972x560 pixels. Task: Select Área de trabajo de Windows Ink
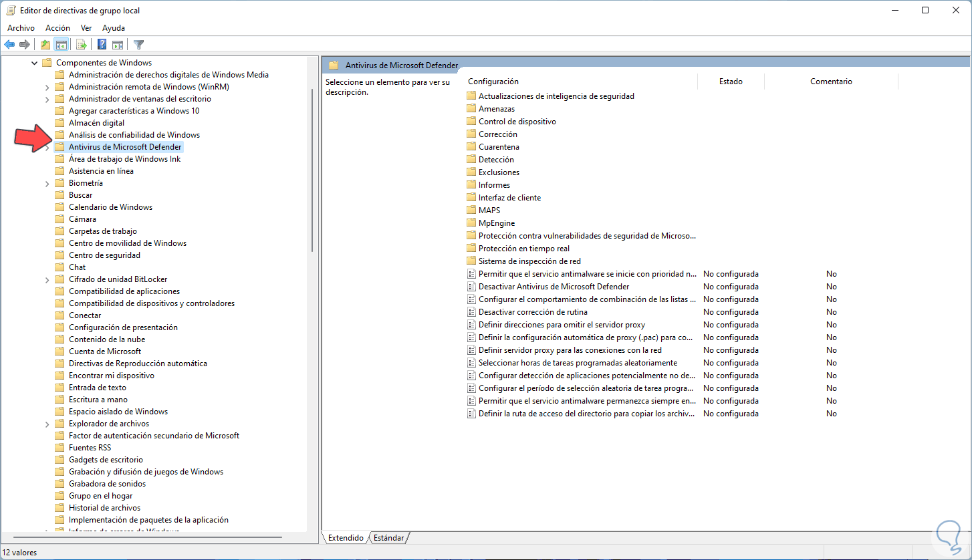(x=124, y=159)
